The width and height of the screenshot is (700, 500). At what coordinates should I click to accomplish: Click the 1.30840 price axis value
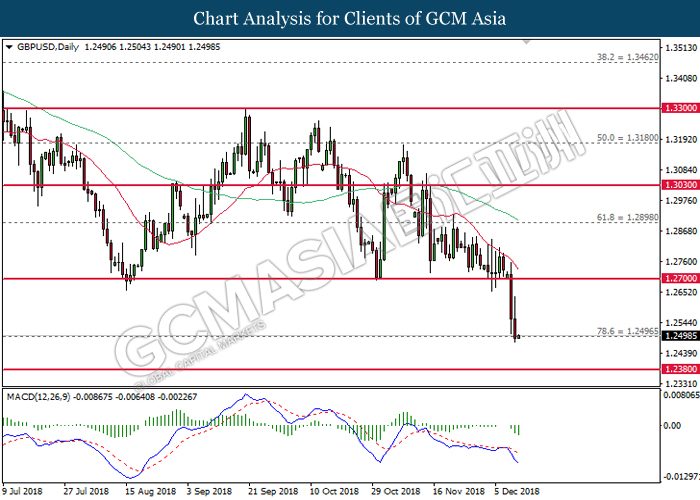(681, 170)
